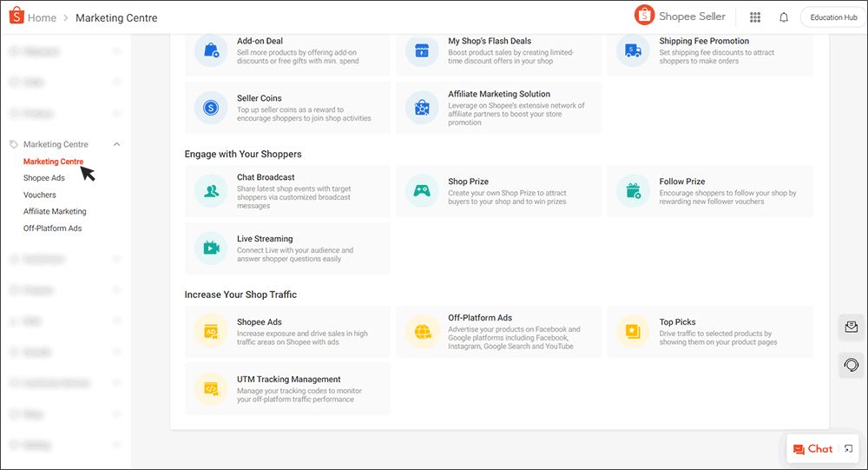Open the Chat button
Screen dimensions: 868x470
[x=812, y=449]
